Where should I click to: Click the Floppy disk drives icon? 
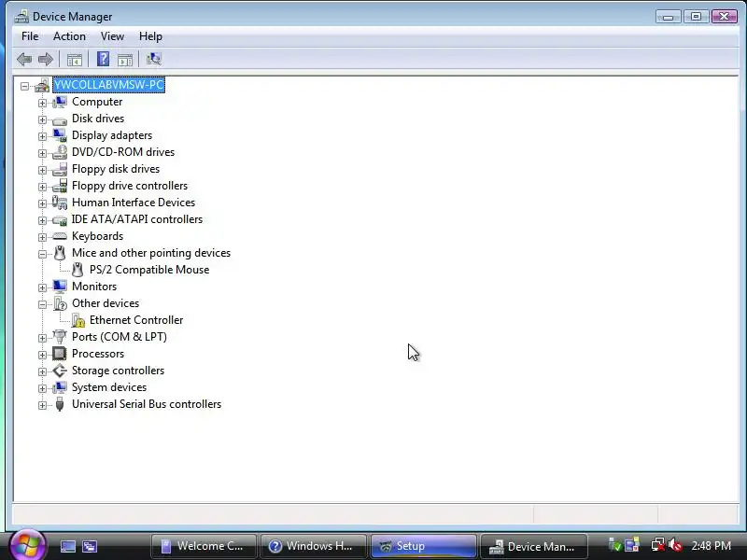tap(60, 169)
